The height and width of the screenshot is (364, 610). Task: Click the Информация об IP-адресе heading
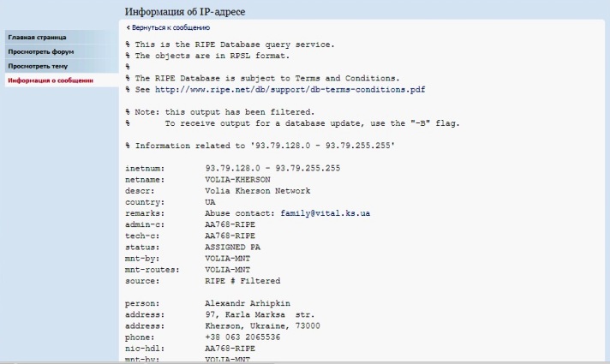(185, 12)
